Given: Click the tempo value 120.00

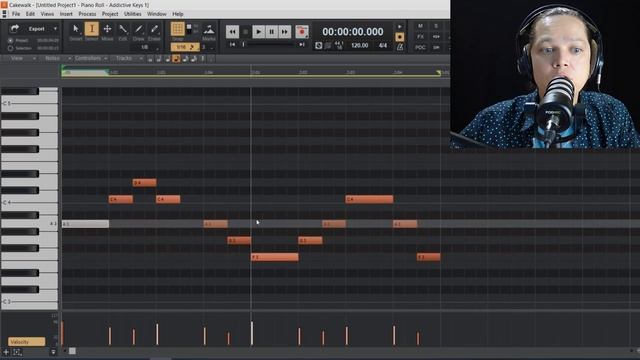Looking at the screenshot, I should [x=360, y=46].
